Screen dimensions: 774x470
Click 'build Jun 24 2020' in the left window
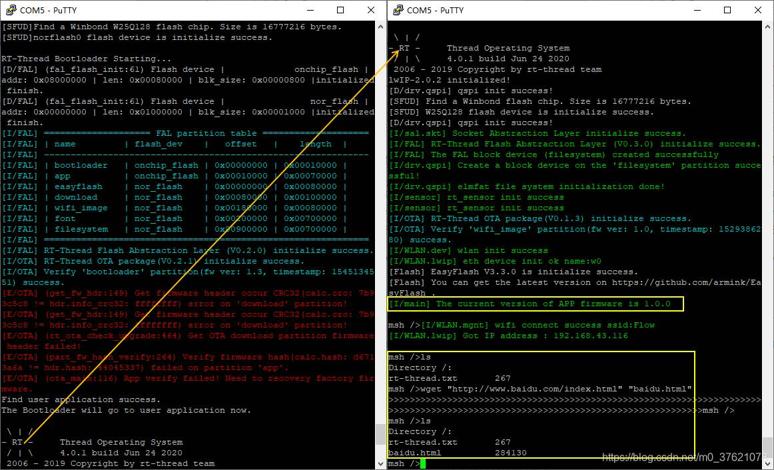(137, 453)
